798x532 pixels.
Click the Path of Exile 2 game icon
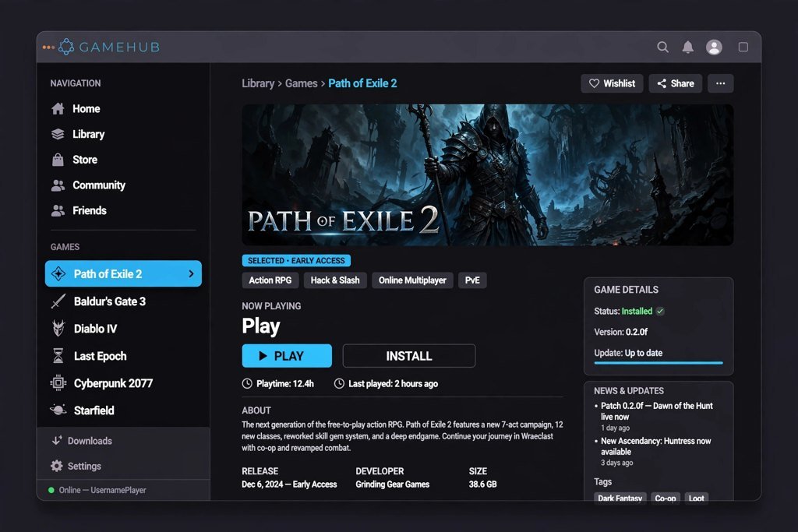pyautogui.click(x=58, y=273)
